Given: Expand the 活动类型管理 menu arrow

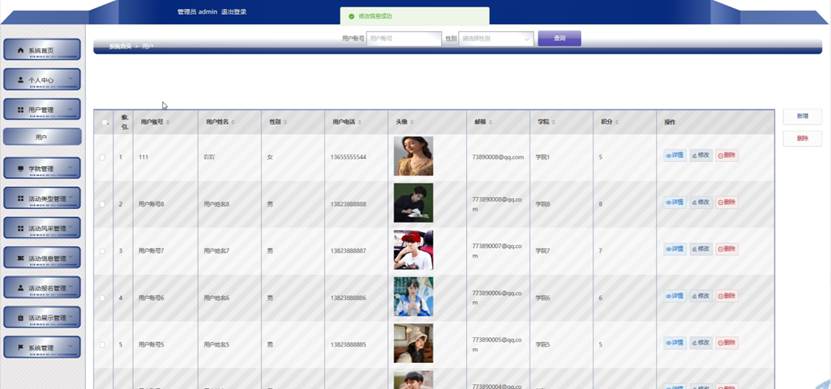Looking at the screenshot, I should click(70, 197).
